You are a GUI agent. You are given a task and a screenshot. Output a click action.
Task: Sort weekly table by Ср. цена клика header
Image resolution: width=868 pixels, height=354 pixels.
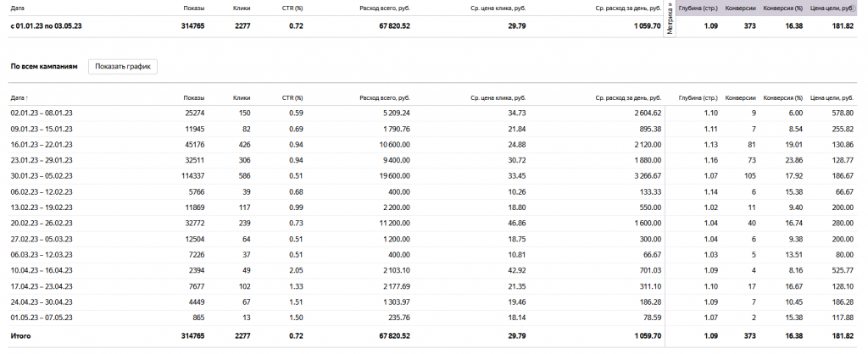[x=497, y=98]
